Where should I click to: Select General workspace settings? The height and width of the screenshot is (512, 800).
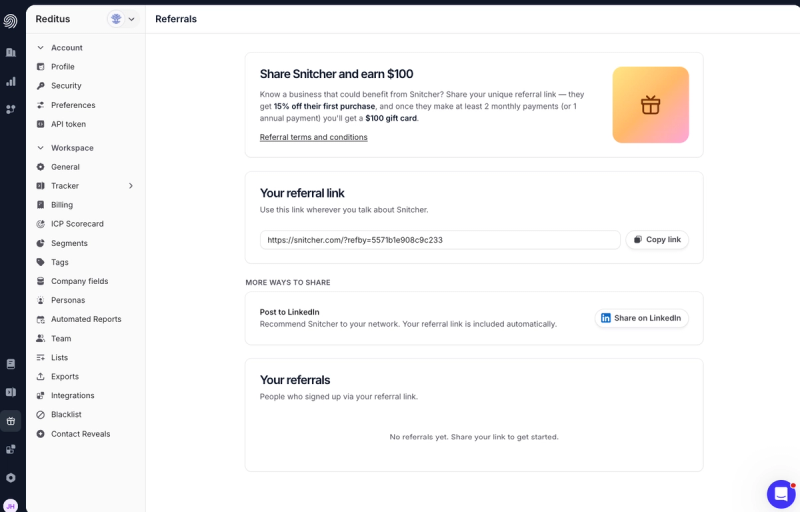point(65,167)
